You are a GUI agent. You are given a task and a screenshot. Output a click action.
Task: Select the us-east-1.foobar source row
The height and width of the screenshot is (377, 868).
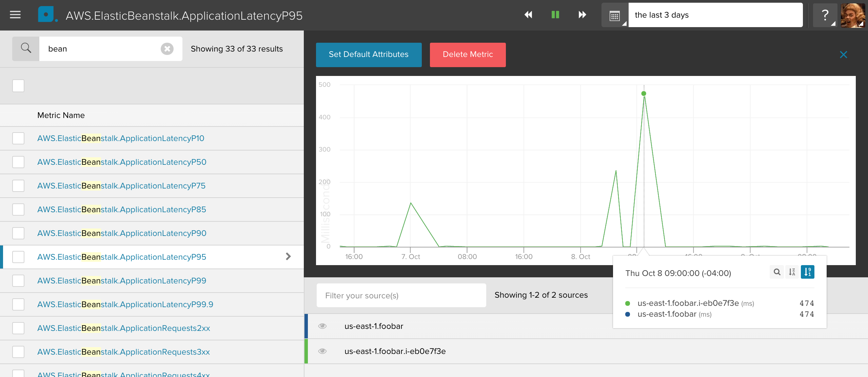586,326
